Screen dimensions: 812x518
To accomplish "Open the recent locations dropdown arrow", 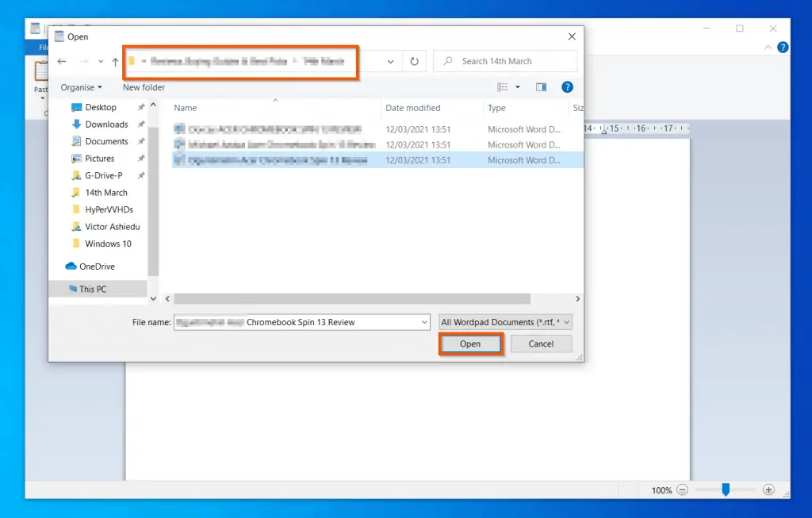I will click(101, 62).
